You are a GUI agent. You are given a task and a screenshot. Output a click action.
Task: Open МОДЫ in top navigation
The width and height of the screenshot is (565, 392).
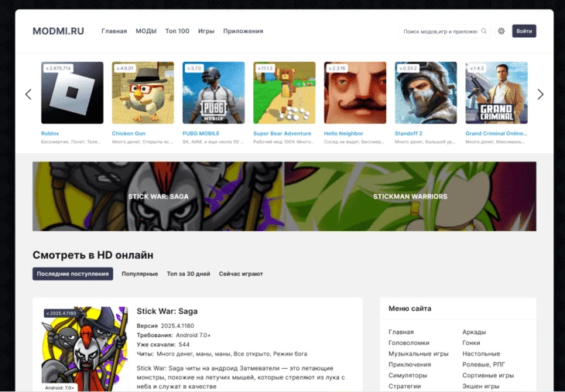(146, 31)
